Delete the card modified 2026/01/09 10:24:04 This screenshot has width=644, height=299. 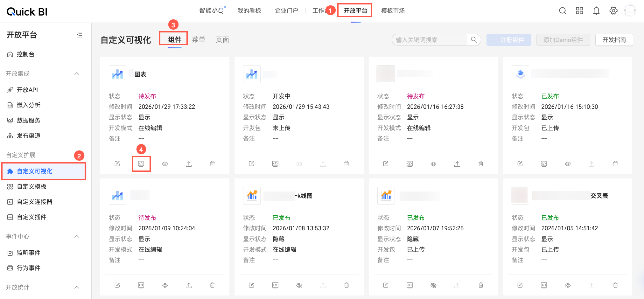pos(212,285)
